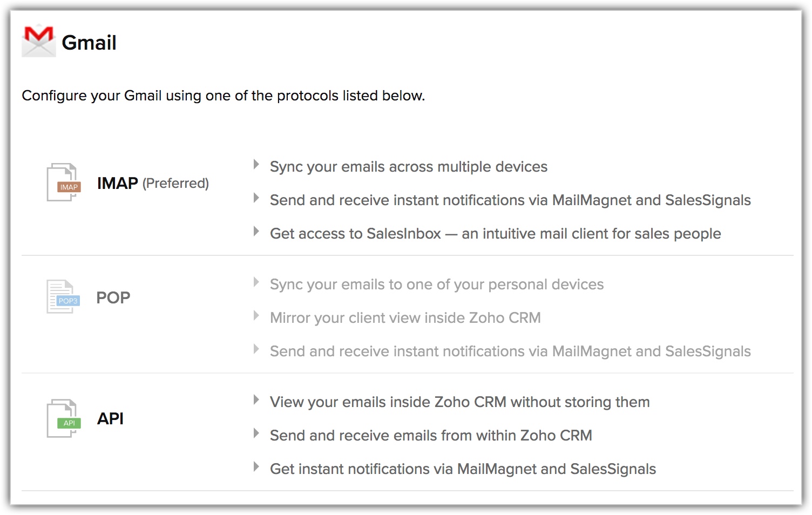Click arrow beside 'Send and receive emails from within'
Viewport: 812px width, 515px height.
(256, 433)
